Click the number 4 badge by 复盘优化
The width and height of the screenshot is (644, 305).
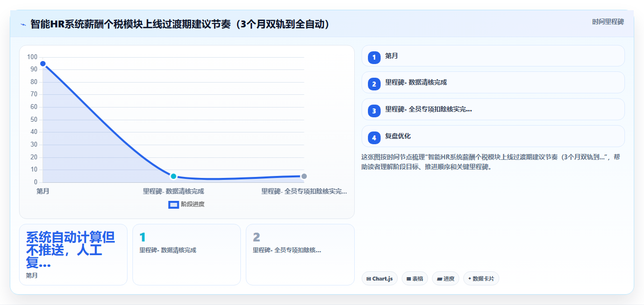pos(374,137)
